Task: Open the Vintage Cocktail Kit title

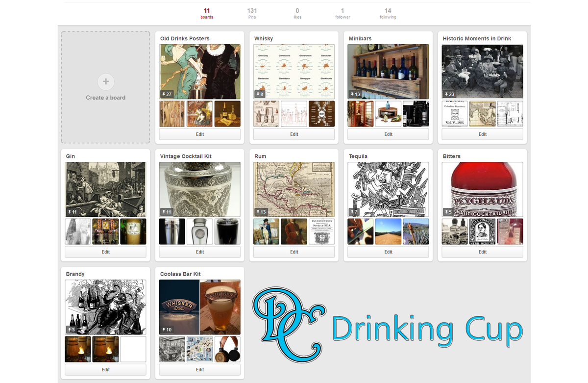Action: (186, 156)
